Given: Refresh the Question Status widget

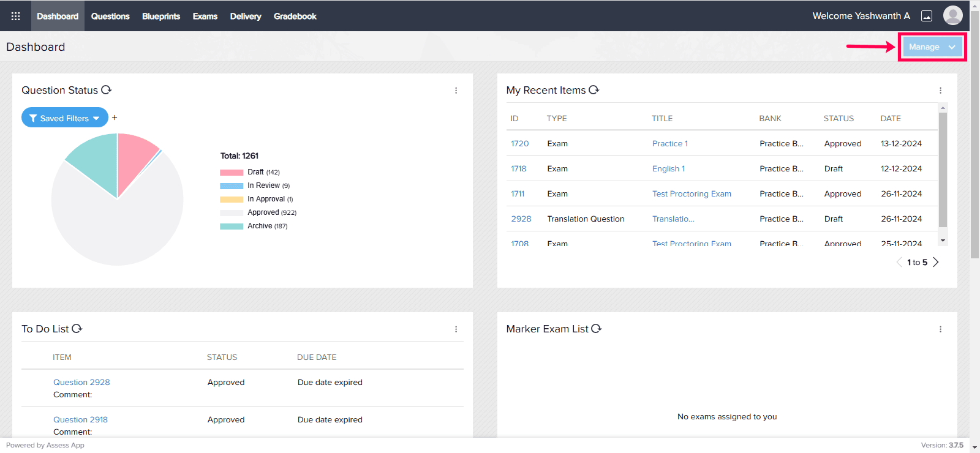Looking at the screenshot, I should [x=106, y=90].
